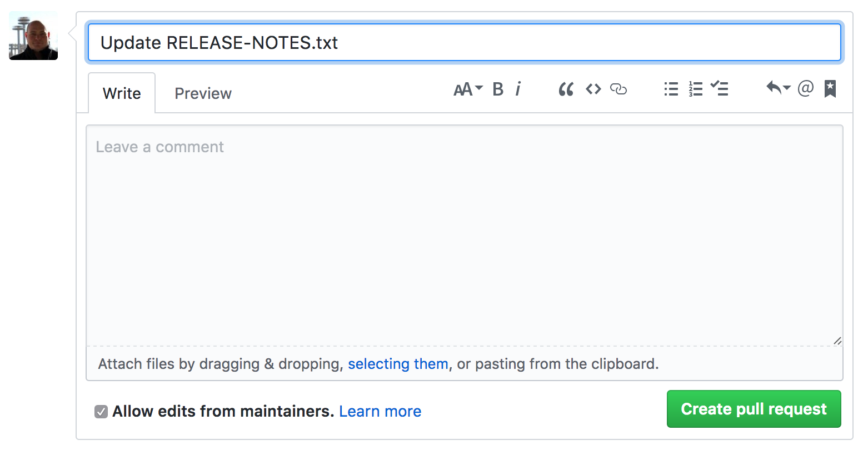This screenshot has height=460, width=868.
Task: Insert a numbered list
Action: [x=695, y=89]
